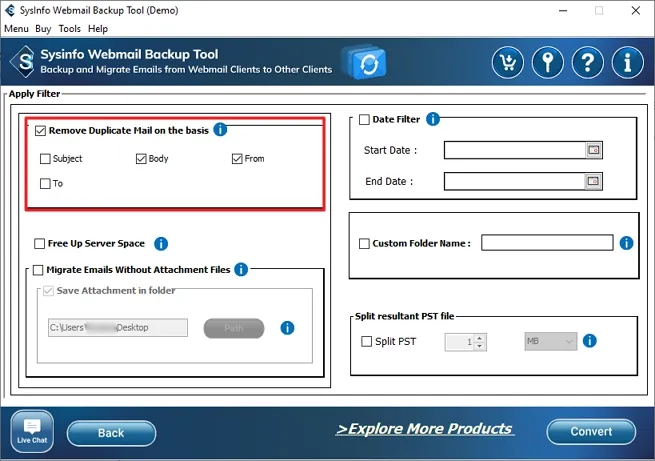655x461 pixels.
Task: Show info for Custom Folder Name
Action: 626,243
